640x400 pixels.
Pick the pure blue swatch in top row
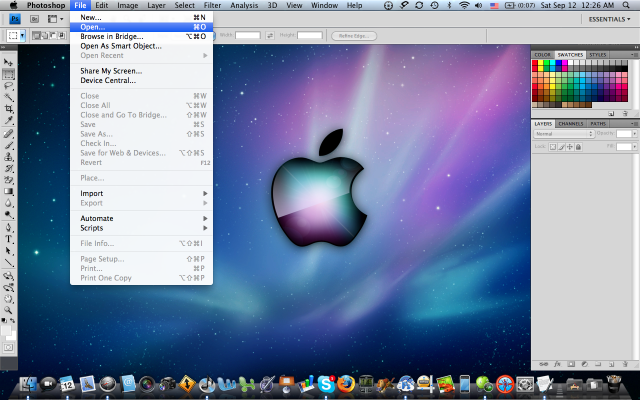click(558, 63)
